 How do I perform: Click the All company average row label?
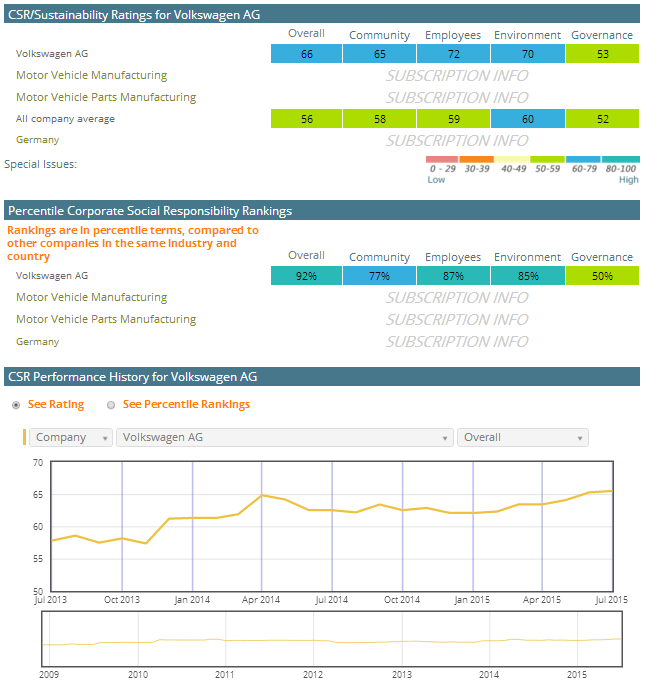[x=65, y=119]
